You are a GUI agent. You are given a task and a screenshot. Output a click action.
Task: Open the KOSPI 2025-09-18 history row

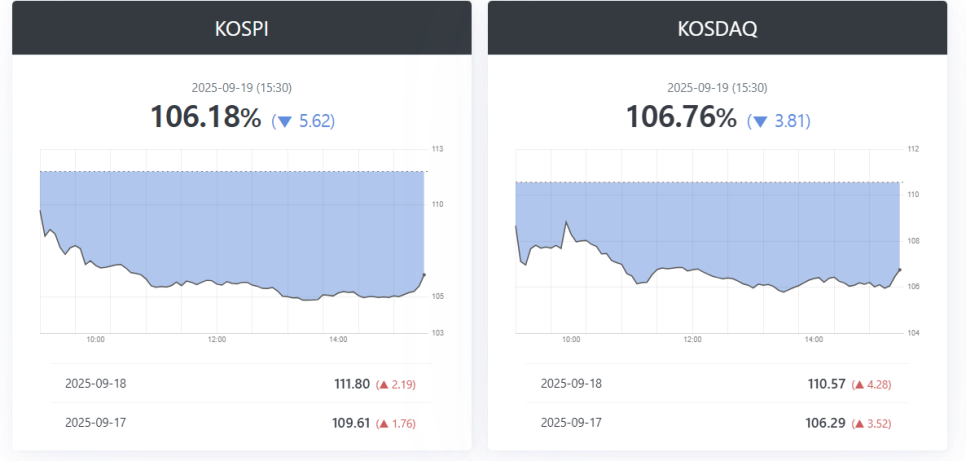click(x=241, y=383)
